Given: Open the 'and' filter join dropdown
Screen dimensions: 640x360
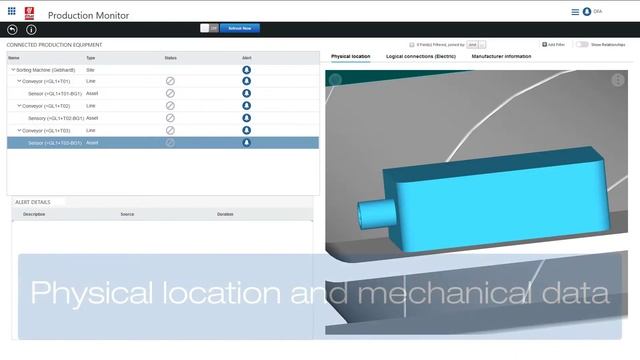Looking at the screenshot, I should click(x=476, y=44).
